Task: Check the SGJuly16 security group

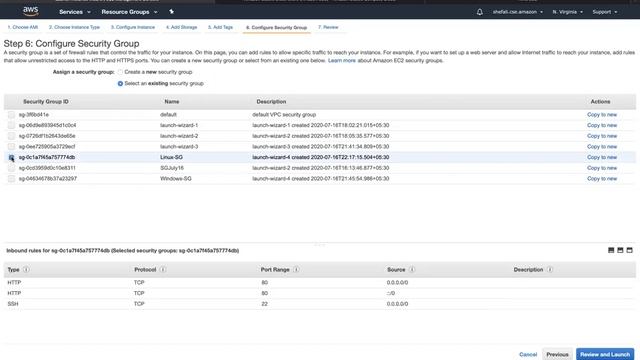Action: (11, 168)
